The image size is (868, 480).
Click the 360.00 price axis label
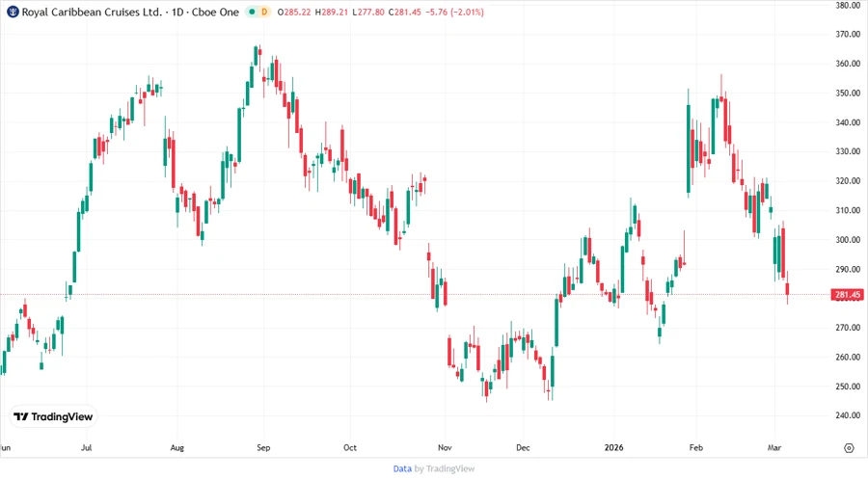pyautogui.click(x=848, y=64)
